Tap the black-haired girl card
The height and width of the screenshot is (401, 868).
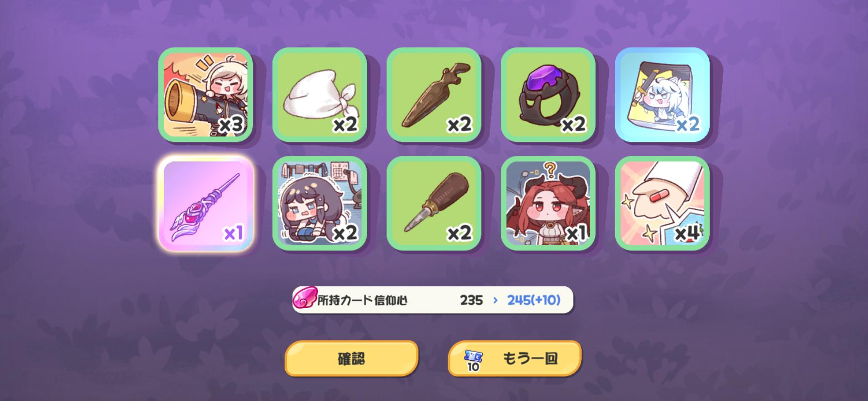click(320, 203)
